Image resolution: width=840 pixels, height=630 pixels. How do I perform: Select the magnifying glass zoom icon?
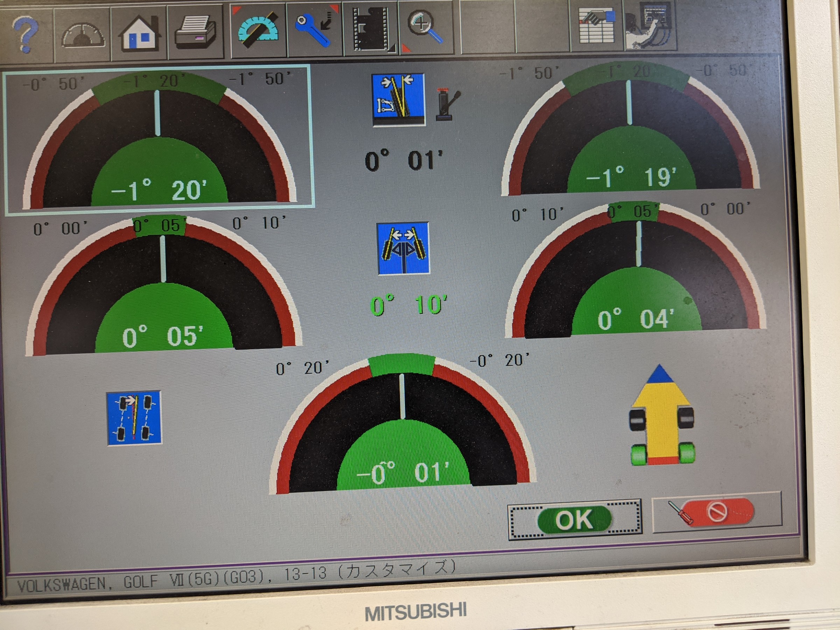(425, 27)
